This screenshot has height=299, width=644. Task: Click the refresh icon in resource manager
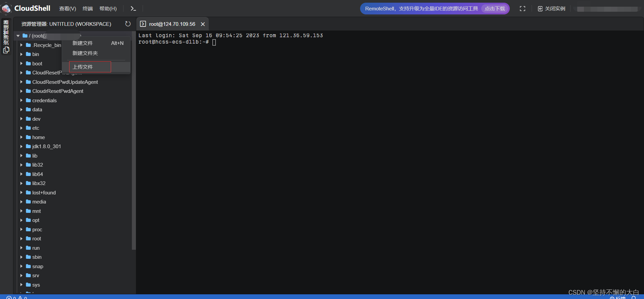[128, 24]
